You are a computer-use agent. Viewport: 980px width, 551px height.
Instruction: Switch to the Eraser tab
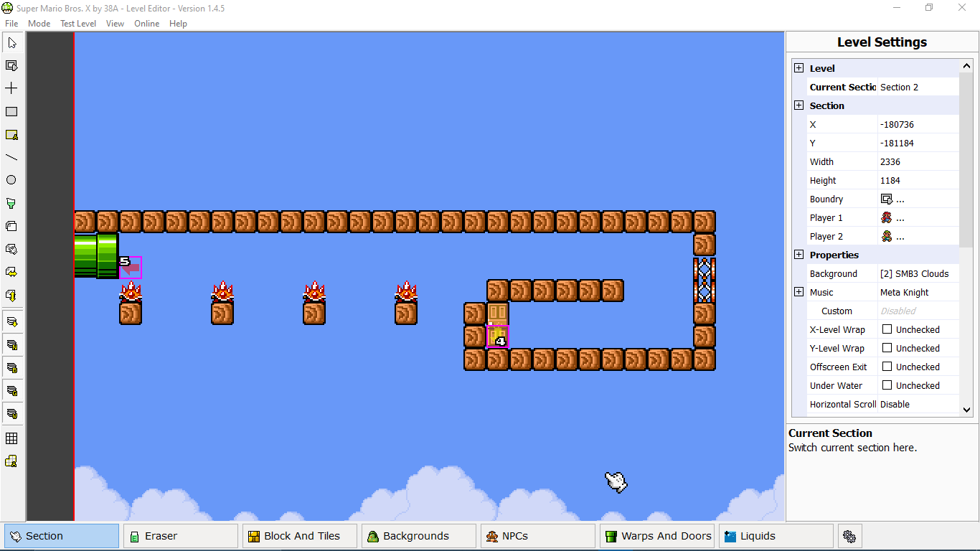pos(181,536)
